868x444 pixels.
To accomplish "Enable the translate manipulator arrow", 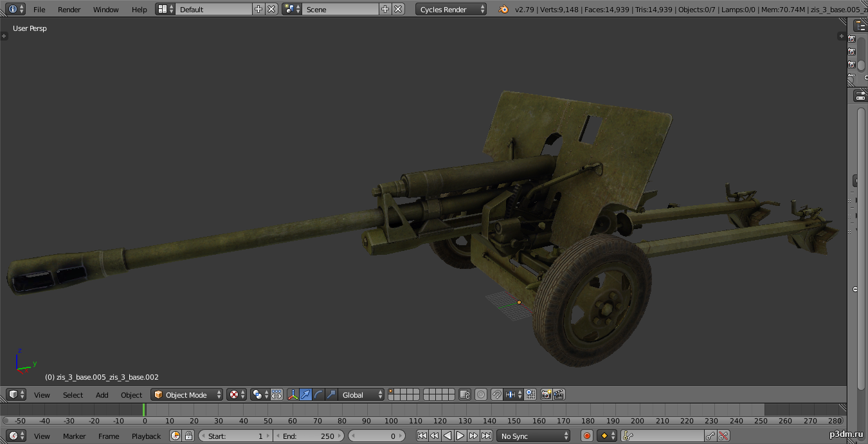I will 306,394.
